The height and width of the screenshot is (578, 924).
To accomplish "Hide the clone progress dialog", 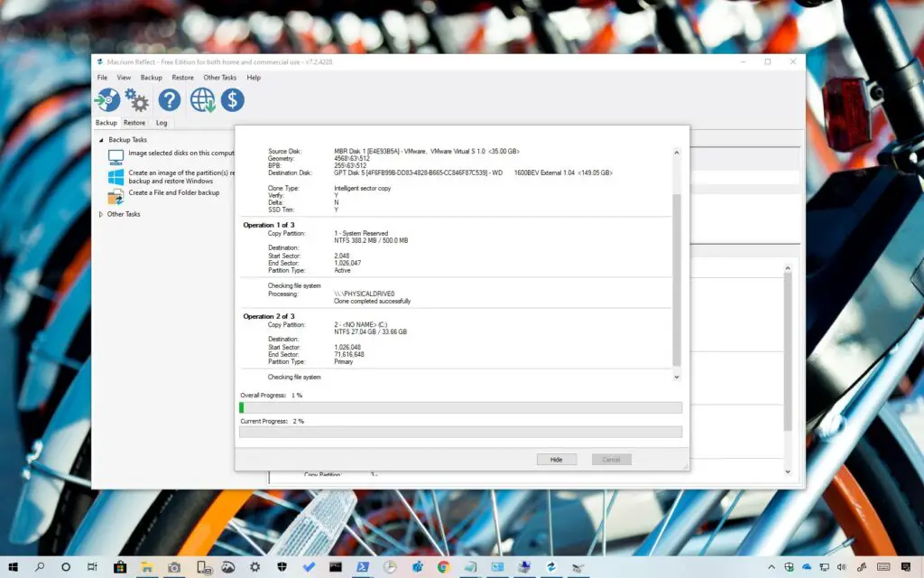I will [x=557, y=459].
